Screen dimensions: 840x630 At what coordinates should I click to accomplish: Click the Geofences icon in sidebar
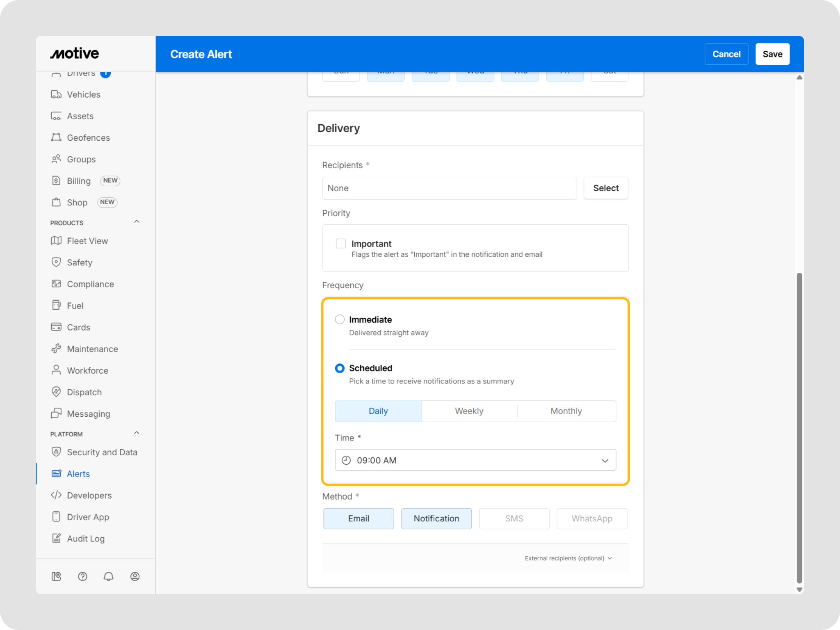(56, 137)
